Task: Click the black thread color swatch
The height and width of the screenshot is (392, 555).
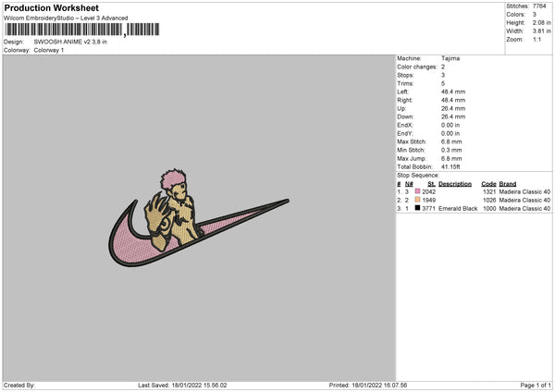Action: (x=418, y=208)
